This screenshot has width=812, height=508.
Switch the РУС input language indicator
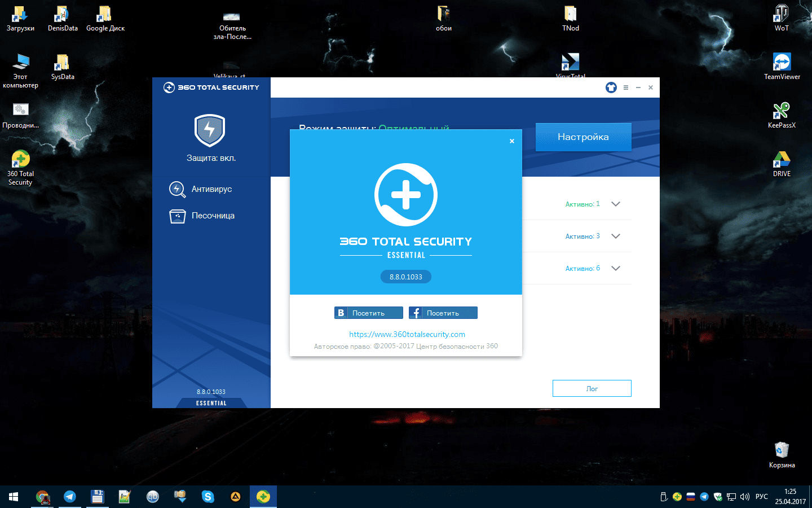pyautogui.click(x=762, y=497)
